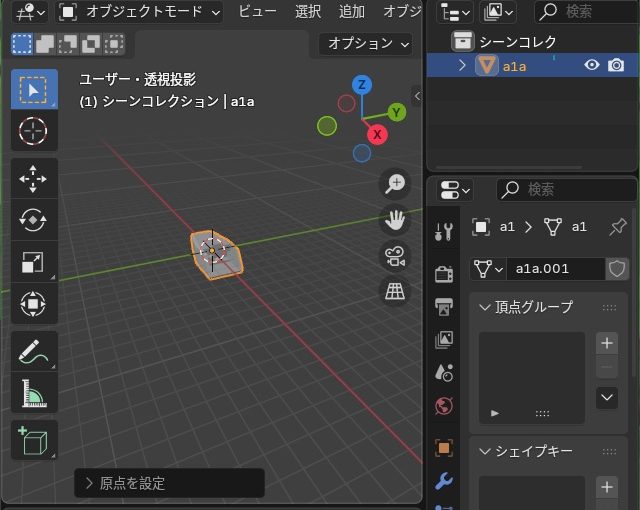Screen dimensions: 640x510
Task: Add a new vertex group
Action: (607, 343)
